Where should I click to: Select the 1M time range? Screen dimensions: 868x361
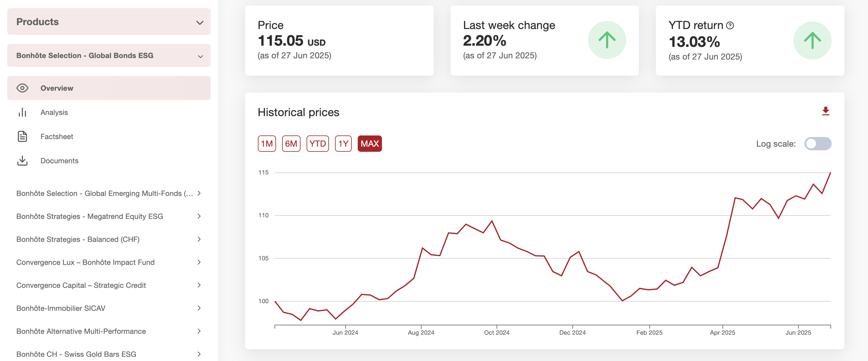pos(267,144)
